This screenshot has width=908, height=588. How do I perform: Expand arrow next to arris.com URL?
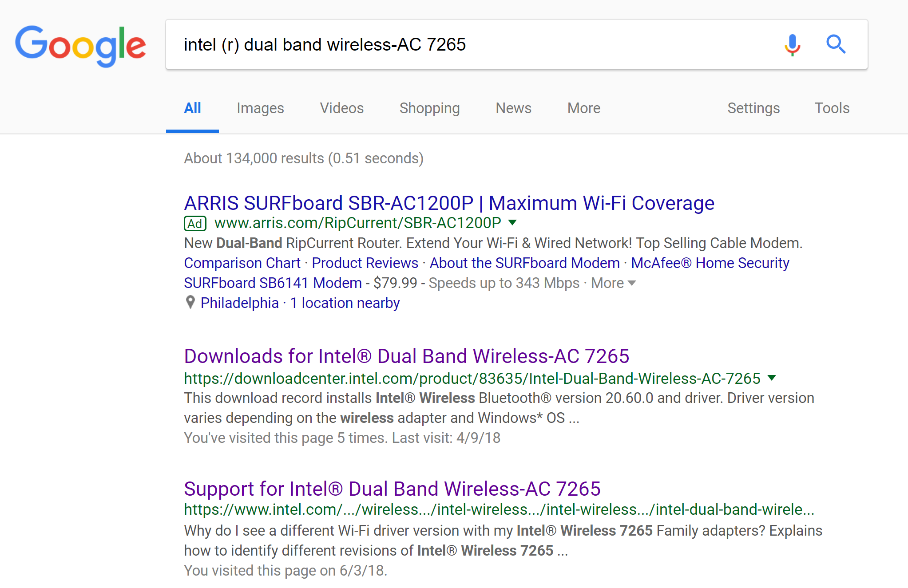pos(512,222)
